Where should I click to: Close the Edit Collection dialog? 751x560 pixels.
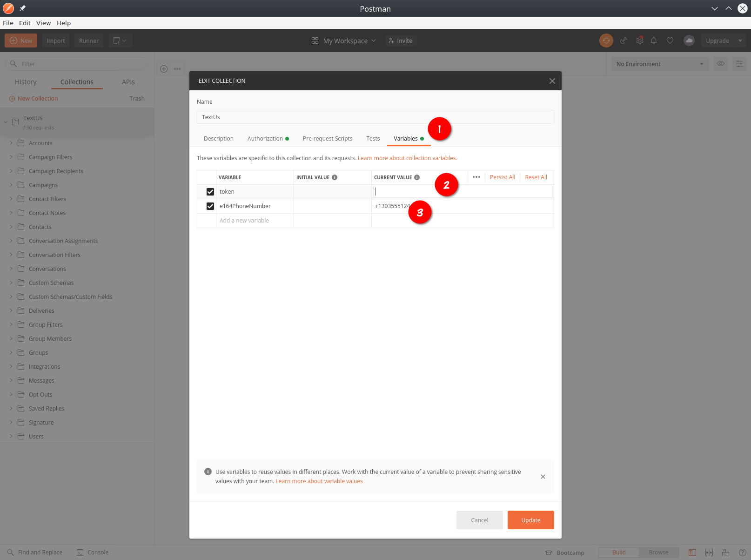552,81
